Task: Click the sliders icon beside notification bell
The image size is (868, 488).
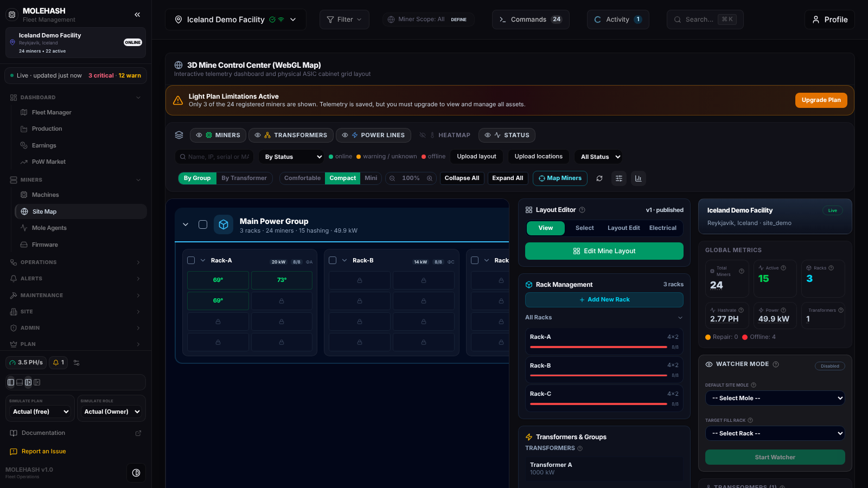Action: click(76, 363)
